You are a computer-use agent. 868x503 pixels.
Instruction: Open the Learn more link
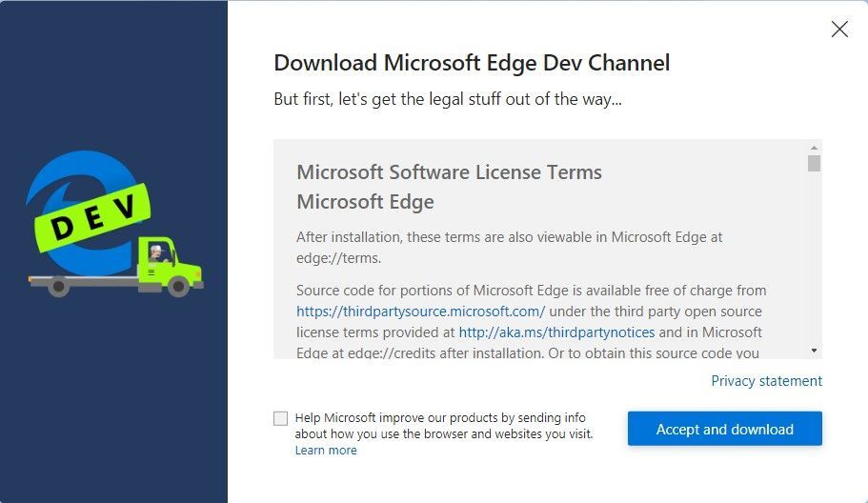pyautogui.click(x=326, y=451)
